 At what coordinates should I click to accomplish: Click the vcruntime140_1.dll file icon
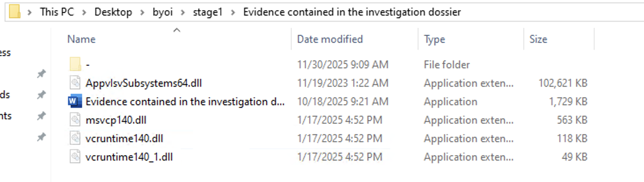click(75, 157)
